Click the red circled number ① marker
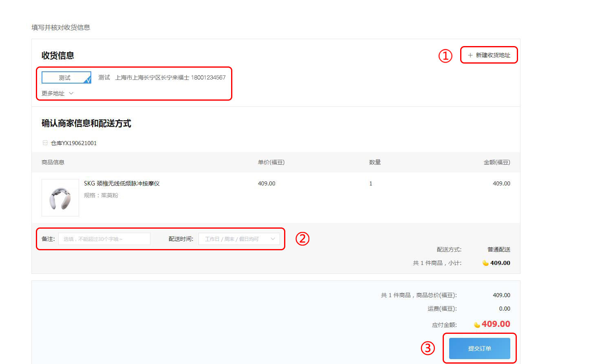The height and width of the screenshot is (364, 591). tap(445, 56)
